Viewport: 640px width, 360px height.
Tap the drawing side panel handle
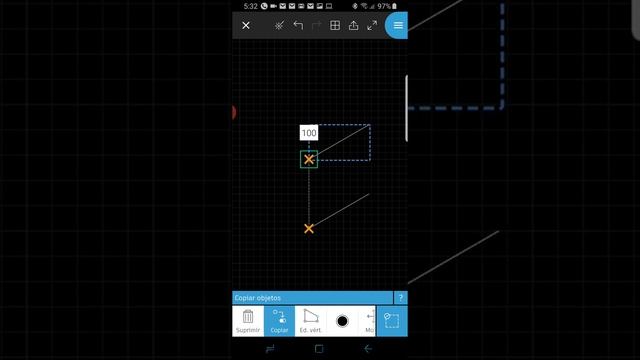pos(407,108)
